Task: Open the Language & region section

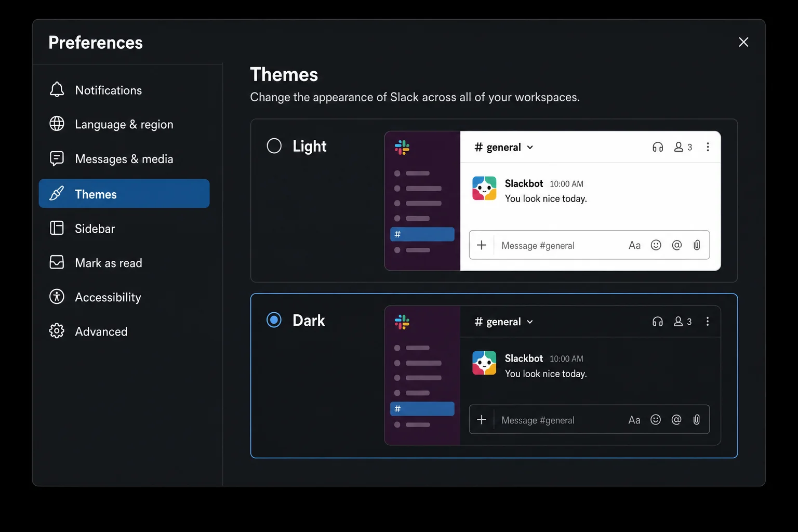Action: pos(124,124)
